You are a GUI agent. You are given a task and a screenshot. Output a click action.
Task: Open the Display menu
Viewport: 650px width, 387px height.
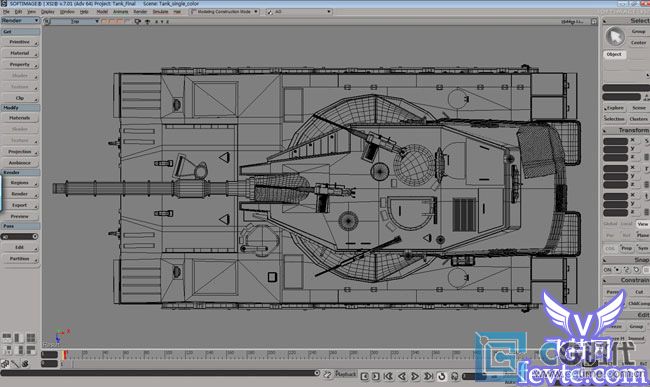point(48,12)
